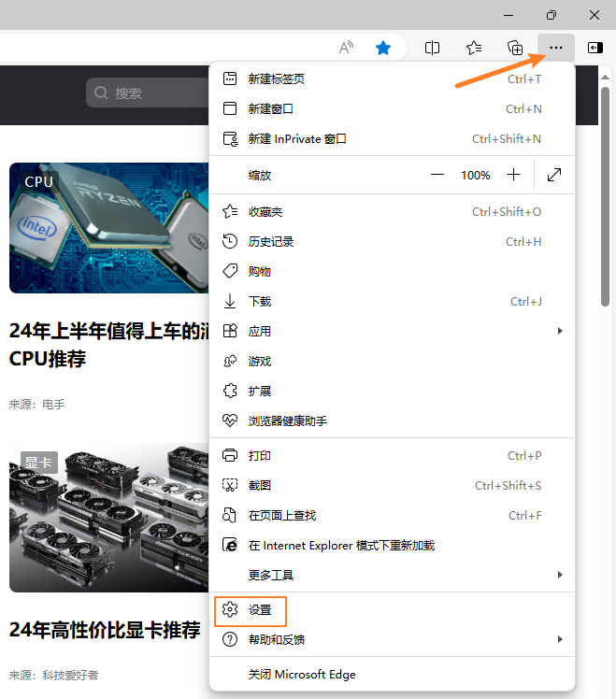
Task: Click the scrollbar up arrow
Action: tap(605, 78)
